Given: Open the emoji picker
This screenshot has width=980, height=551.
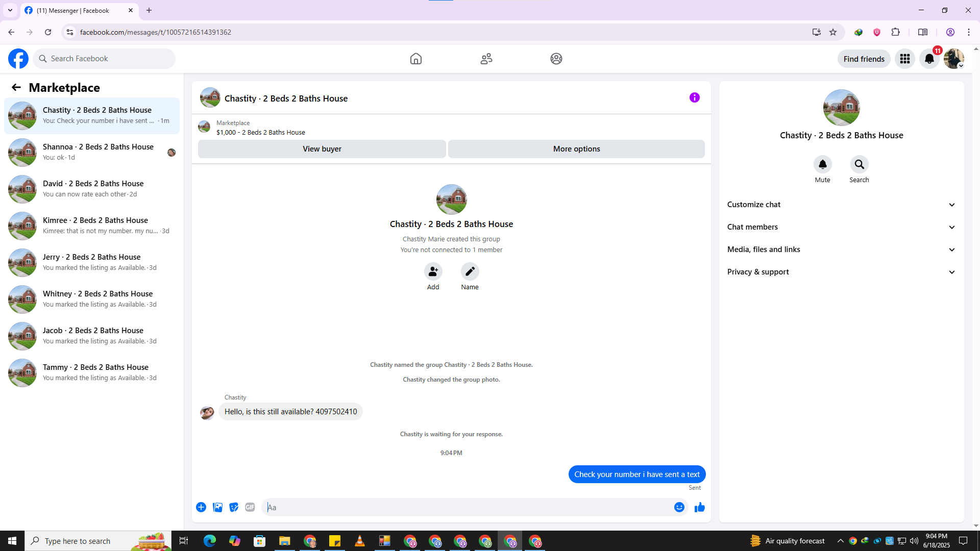Looking at the screenshot, I should coord(679,507).
